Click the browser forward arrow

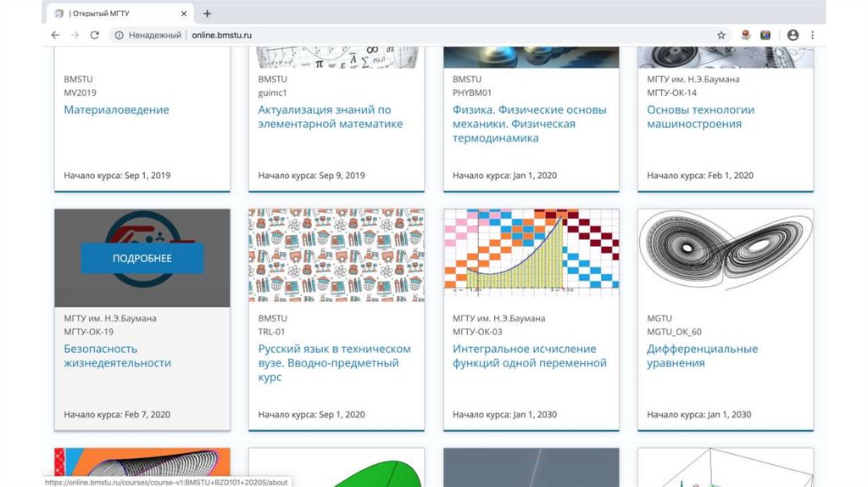pos(75,35)
